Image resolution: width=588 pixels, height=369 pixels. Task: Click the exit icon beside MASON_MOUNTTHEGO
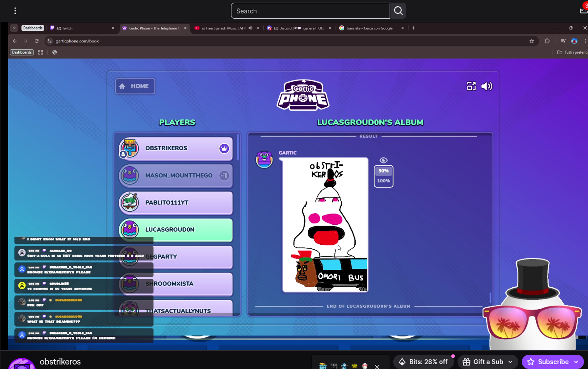tap(224, 176)
